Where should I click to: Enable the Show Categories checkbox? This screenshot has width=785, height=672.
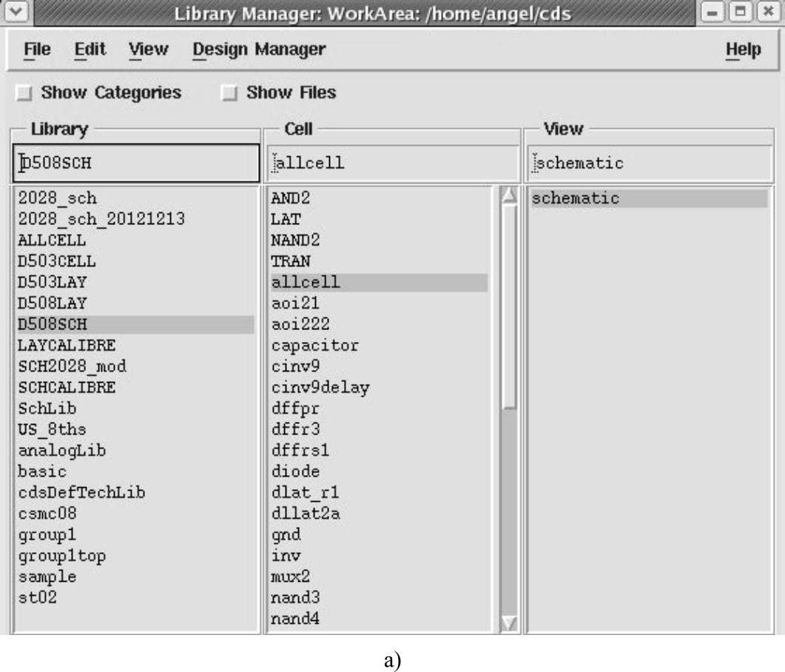25,93
